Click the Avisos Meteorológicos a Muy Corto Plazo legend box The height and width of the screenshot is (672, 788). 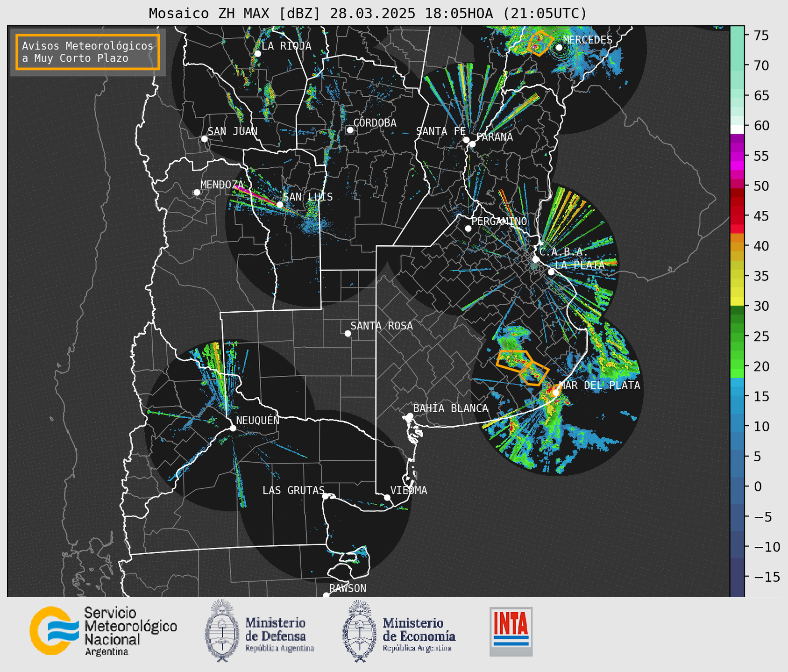pyautogui.click(x=88, y=52)
